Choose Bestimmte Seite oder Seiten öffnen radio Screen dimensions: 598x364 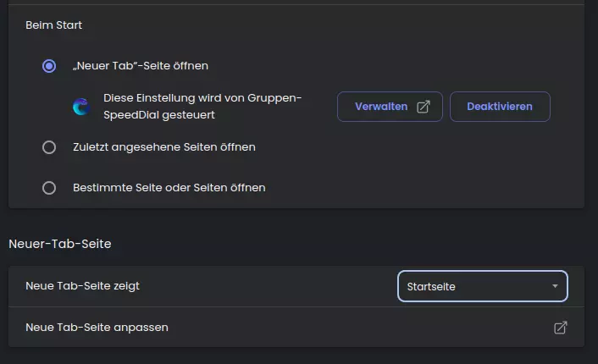coord(49,188)
